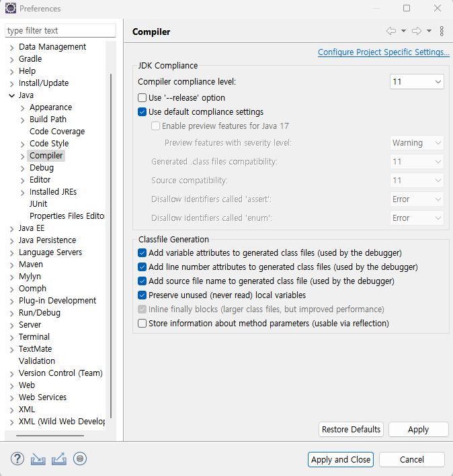Screen dimensions: 453x476
Task: Open the forward history dropdown arrow
Action: tap(429, 31)
